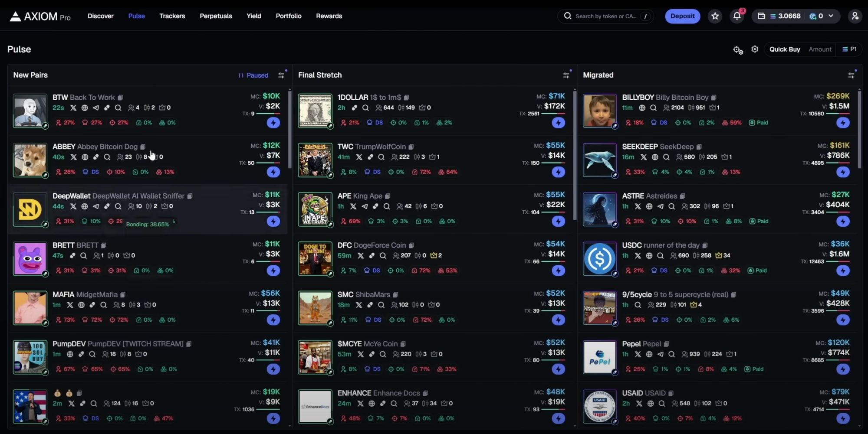Open the X profile icon for ABBEY token
Screen dimensions: 868x434
[x=73, y=157]
